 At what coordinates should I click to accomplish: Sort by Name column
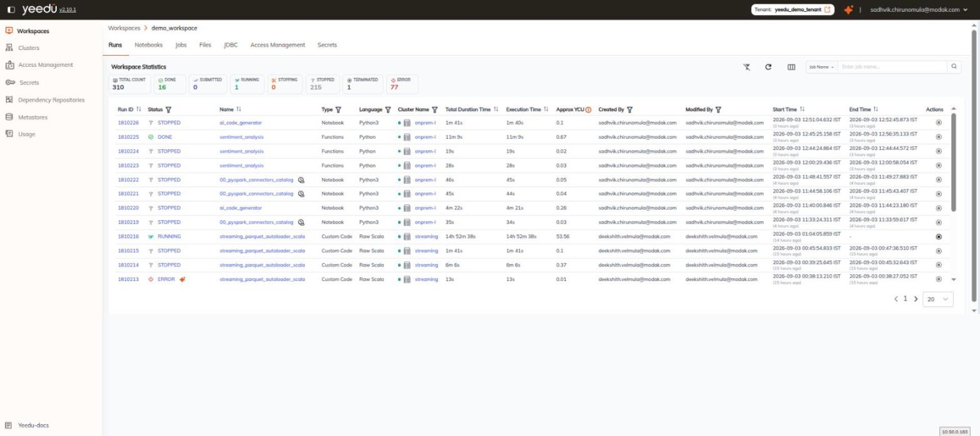(x=239, y=110)
